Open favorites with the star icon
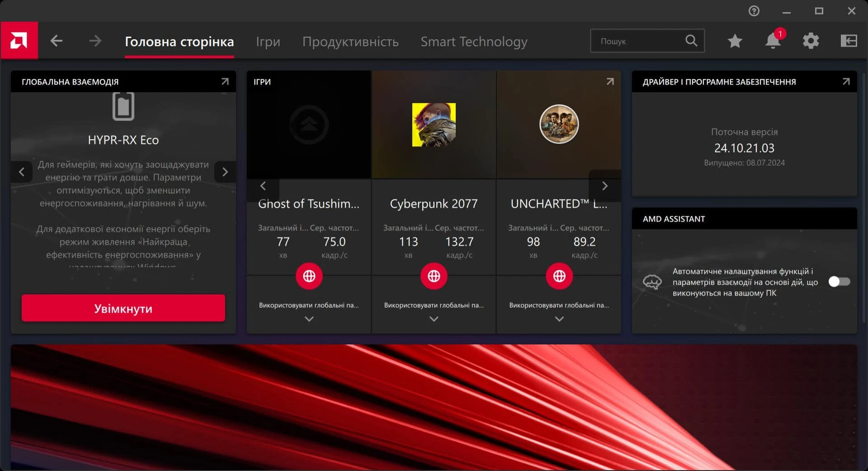Image resolution: width=868 pixels, height=471 pixels. tap(735, 41)
